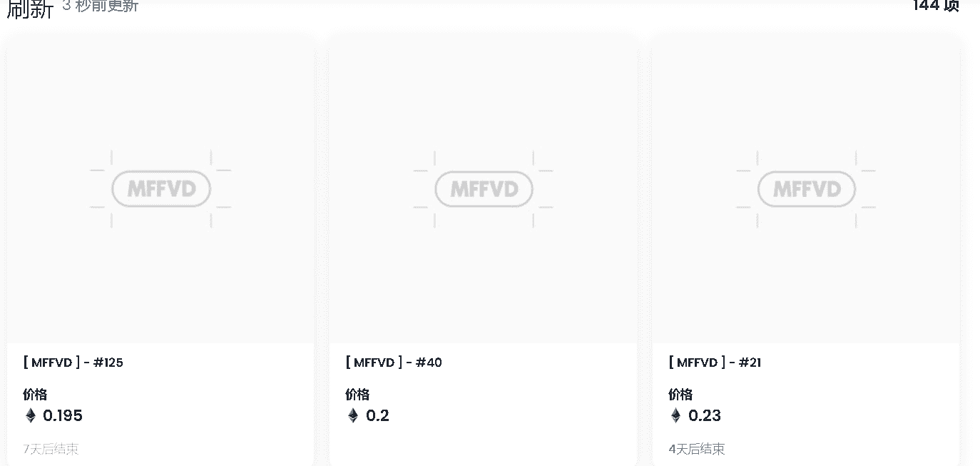The image size is (980, 466).
Task: Open the NFT titled [ MFFVD ] - #40
Action: coord(394,363)
